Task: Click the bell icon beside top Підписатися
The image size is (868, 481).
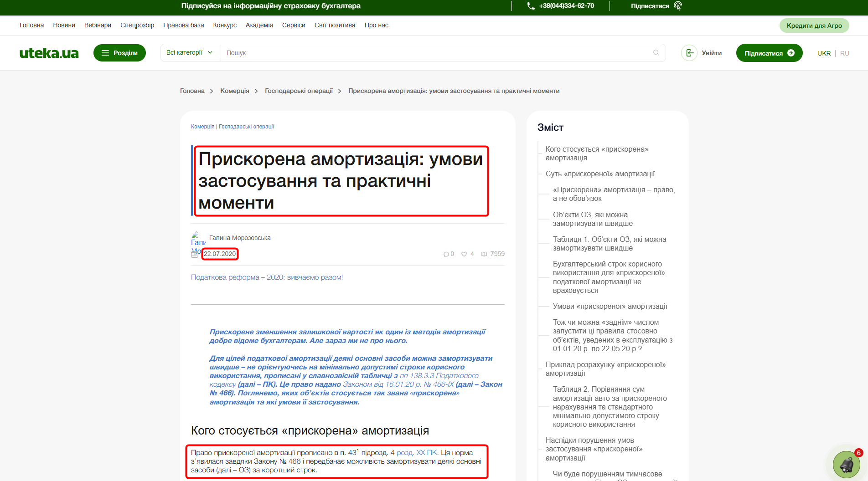Action: (678, 6)
